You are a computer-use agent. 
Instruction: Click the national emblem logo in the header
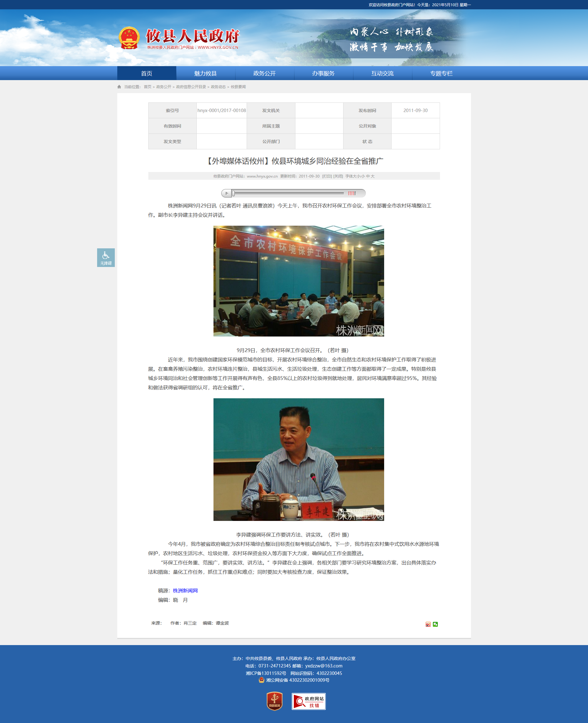[x=129, y=38]
